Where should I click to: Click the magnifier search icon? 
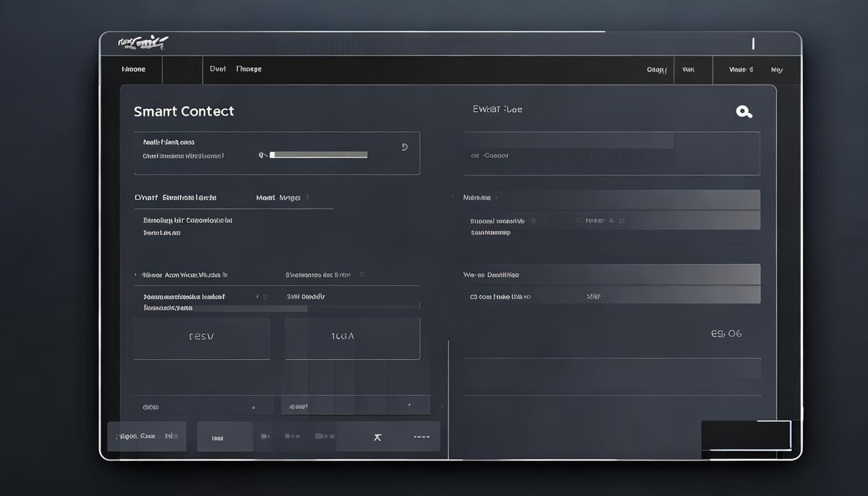pyautogui.click(x=744, y=112)
